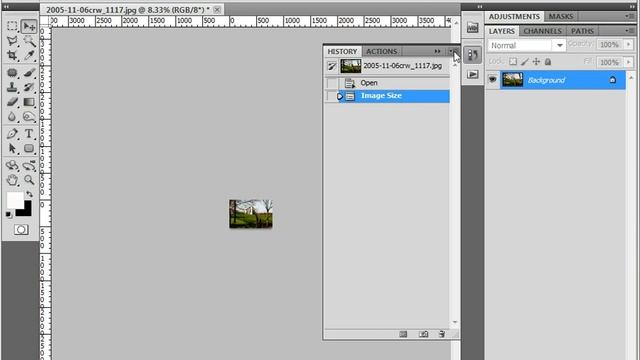Click the snapshot thumbnail in History panel
This screenshot has height=360, width=640.
351,66
